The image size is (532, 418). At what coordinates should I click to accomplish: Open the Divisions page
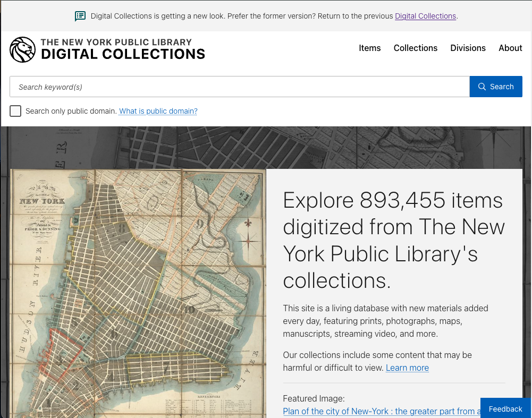click(x=468, y=48)
